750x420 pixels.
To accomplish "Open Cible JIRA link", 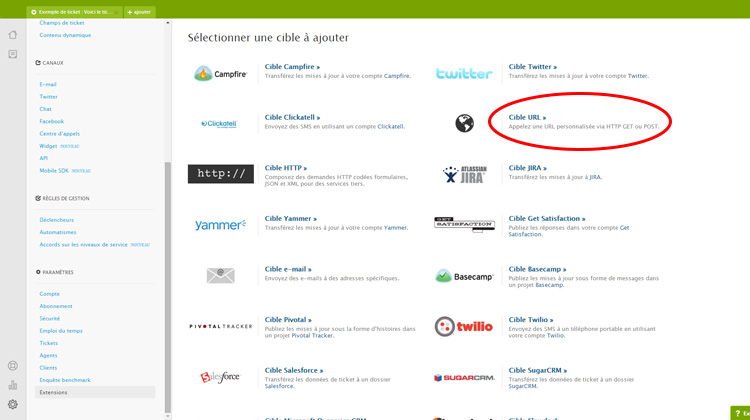I will point(527,168).
